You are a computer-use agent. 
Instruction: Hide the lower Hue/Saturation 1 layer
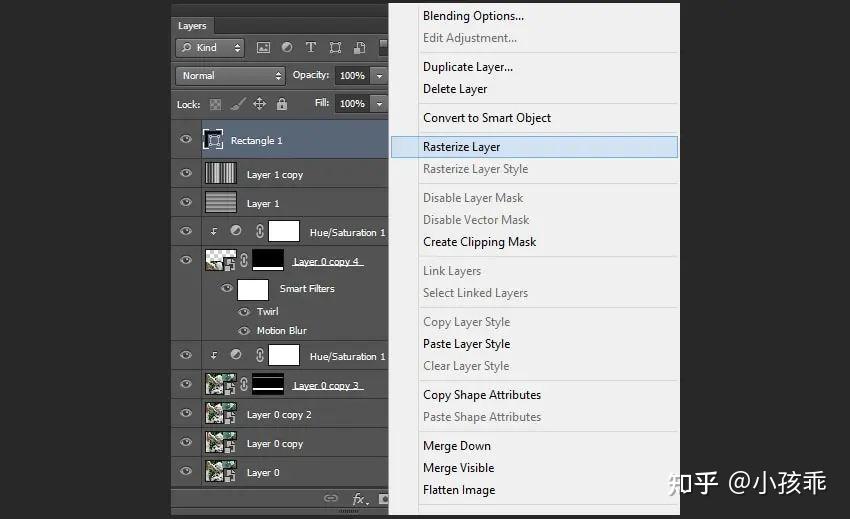pos(186,355)
